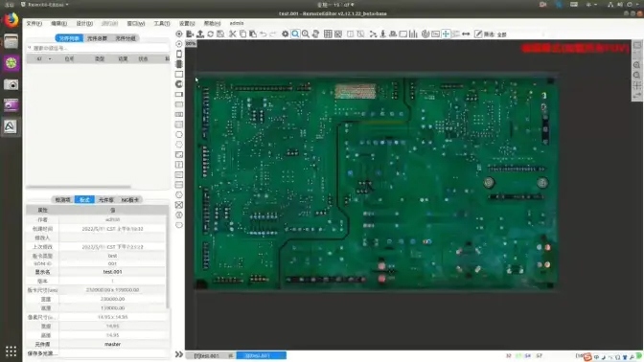Switch to the NG板卡 tab
The height and width of the screenshot is (362, 644).
pyautogui.click(x=129, y=200)
